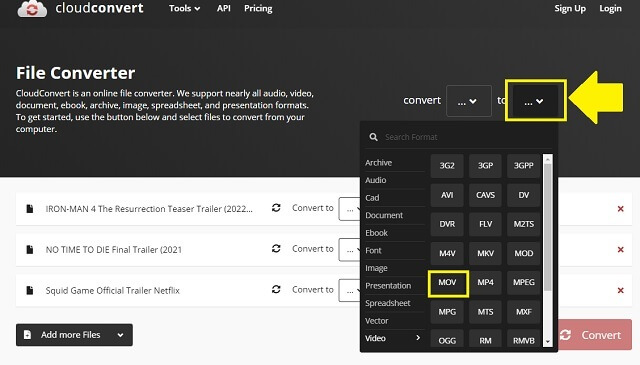Choose the FLV format
The width and height of the screenshot is (640, 365).
[485, 224]
